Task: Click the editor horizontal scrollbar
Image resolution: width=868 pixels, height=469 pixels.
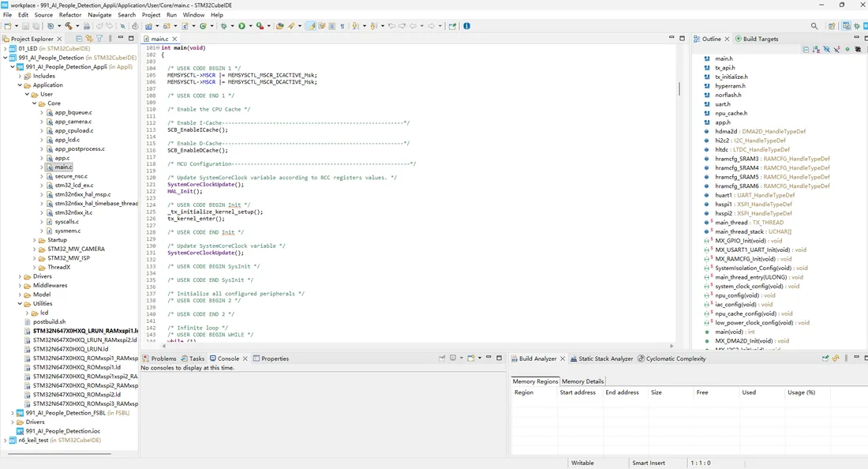Action: (418, 346)
